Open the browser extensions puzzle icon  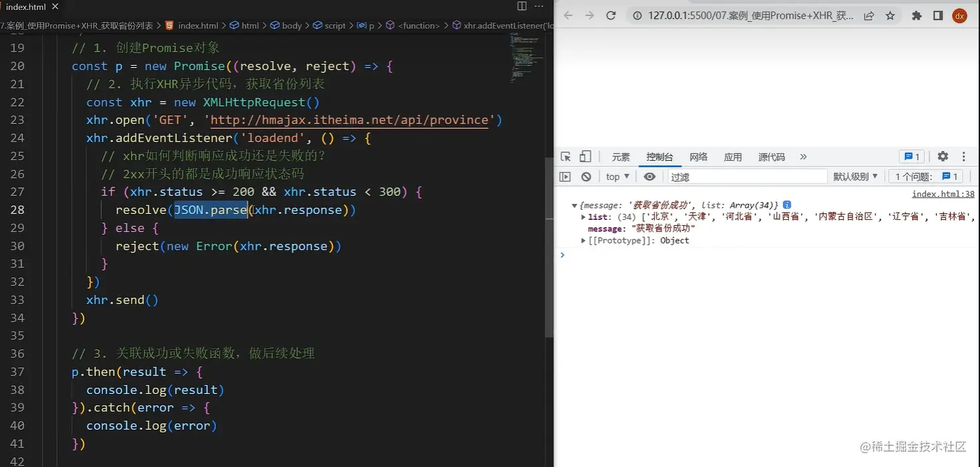click(917, 15)
